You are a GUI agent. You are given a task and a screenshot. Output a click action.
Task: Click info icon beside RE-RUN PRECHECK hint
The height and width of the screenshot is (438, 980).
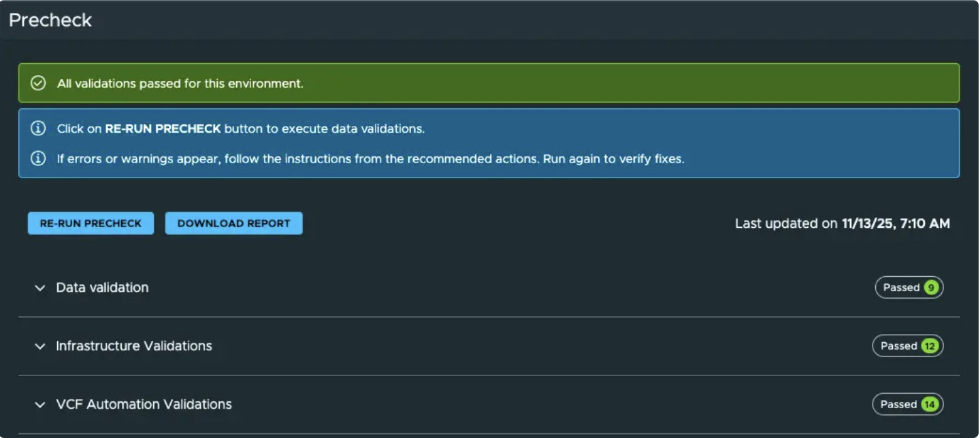pos(38,129)
